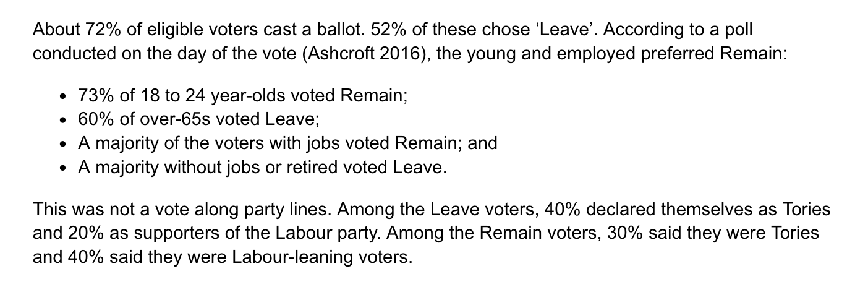
Task: Click the '60% of over-65s voted Leave' bullet
Action: [198, 120]
